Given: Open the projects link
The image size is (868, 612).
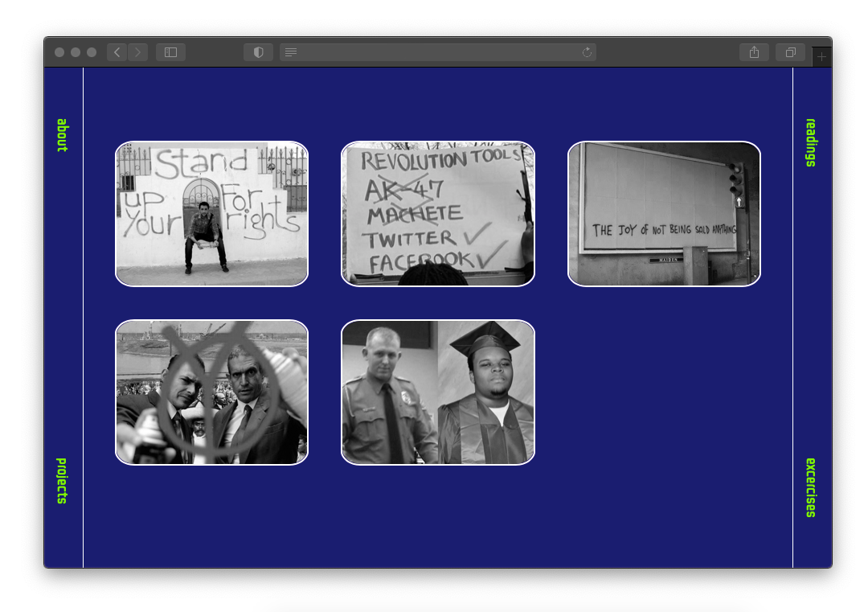Looking at the screenshot, I should pos(62,480).
